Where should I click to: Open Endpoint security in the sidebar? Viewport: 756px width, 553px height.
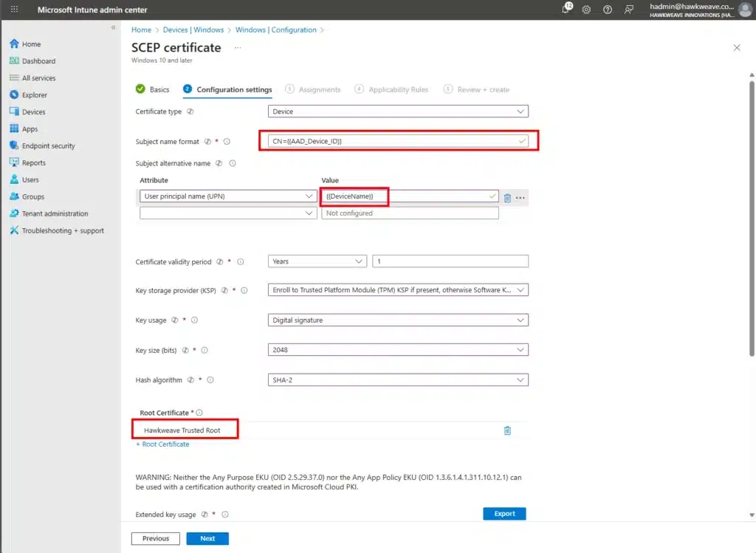(48, 146)
